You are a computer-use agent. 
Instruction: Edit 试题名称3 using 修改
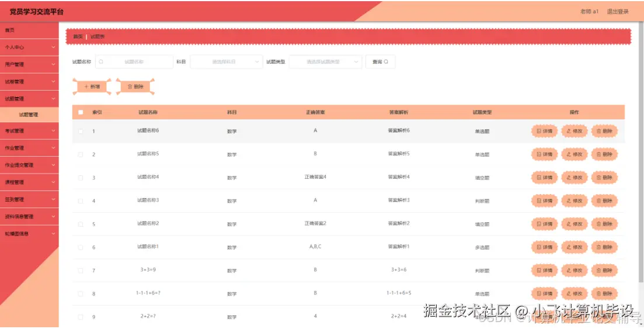click(x=574, y=200)
